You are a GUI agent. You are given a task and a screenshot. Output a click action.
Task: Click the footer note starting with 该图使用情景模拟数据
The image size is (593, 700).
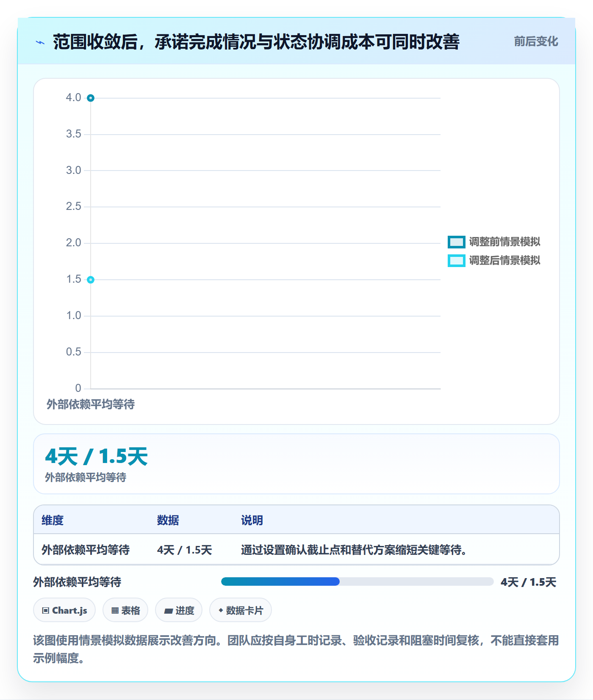click(x=296, y=649)
